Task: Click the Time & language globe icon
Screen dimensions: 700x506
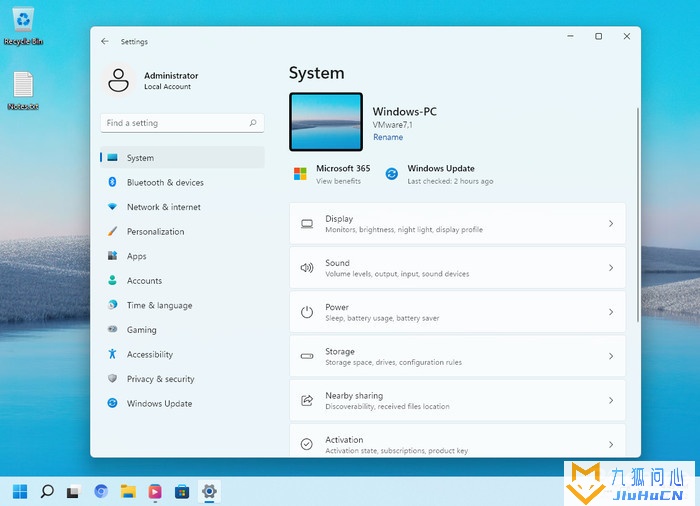Action: coord(112,305)
